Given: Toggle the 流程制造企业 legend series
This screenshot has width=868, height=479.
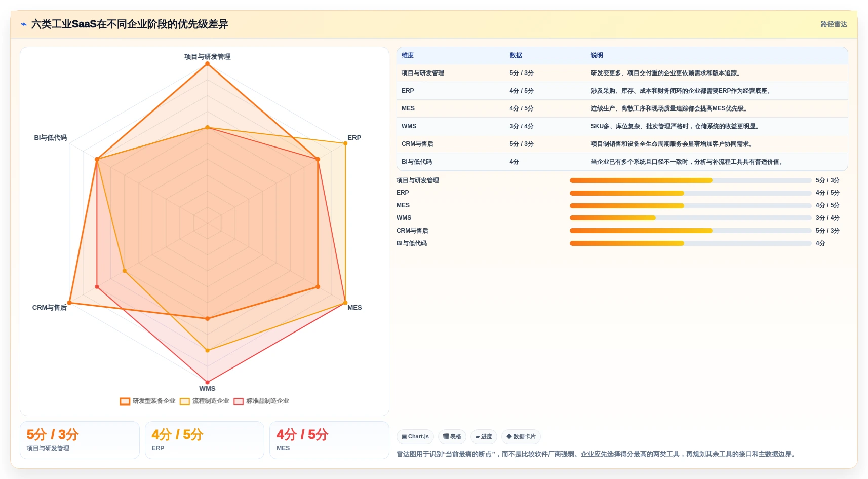Looking at the screenshot, I should 205,401.
